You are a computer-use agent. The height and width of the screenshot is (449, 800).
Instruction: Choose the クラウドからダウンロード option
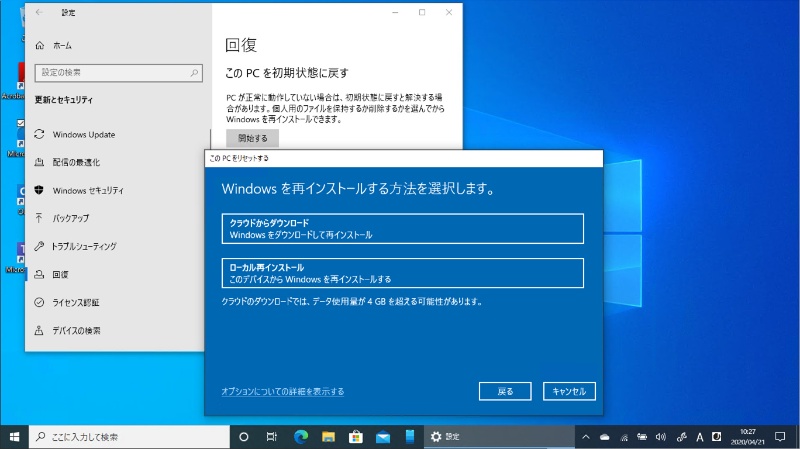pyautogui.click(x=403, y=229)
